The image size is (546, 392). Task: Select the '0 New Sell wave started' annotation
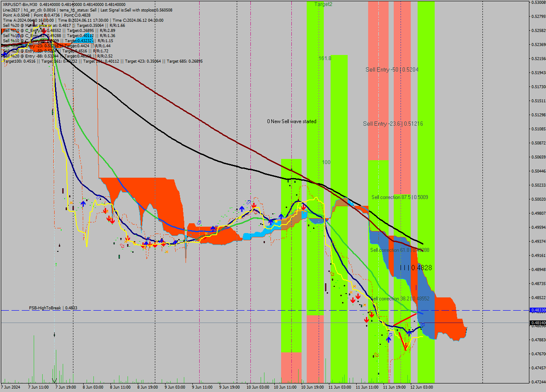(292, 121)
